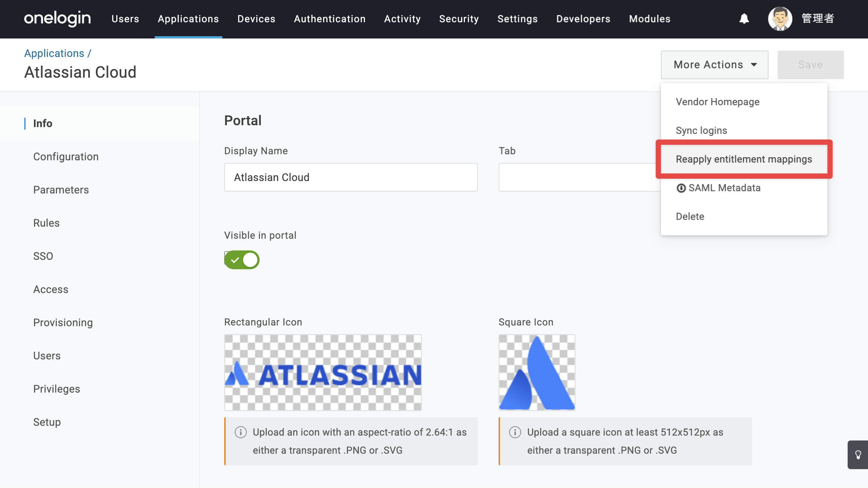Toggle the Visible in portal switch
Image resolution: width=868 pixels, height=488 pixels.
click(242, 260)
